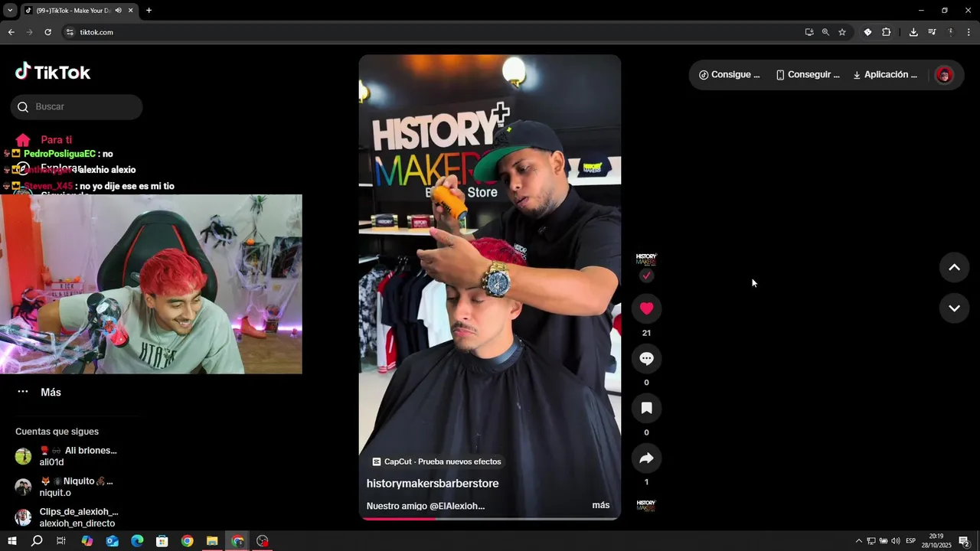Open the Para ti home feed

click(x=44, y=140)
